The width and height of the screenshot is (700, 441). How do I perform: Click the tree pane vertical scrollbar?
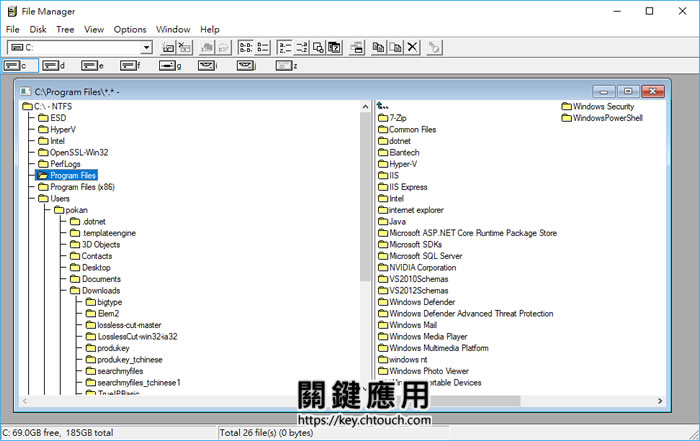[365, 250]
